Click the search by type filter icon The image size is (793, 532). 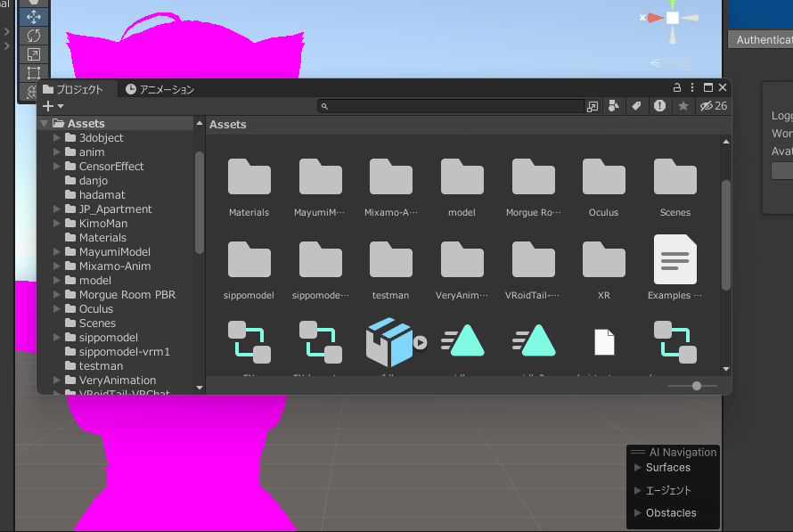point(614,106)
